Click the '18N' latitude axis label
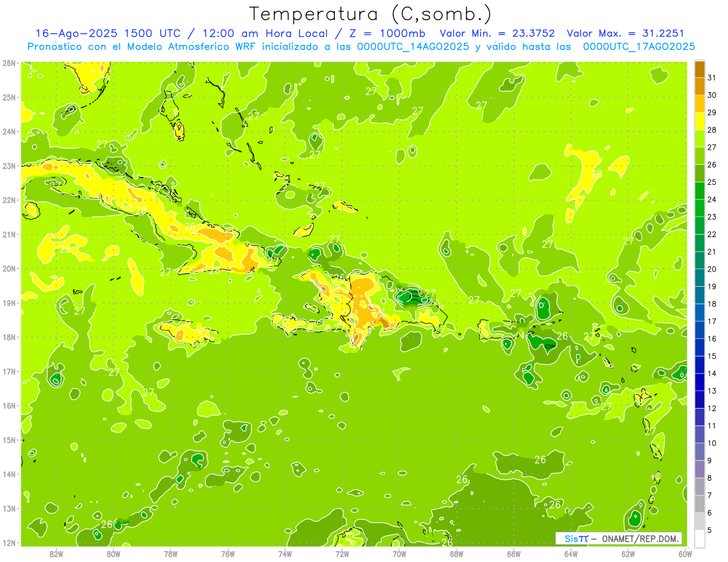The width and height of the screenshot is (728, 562). point(10,337)
